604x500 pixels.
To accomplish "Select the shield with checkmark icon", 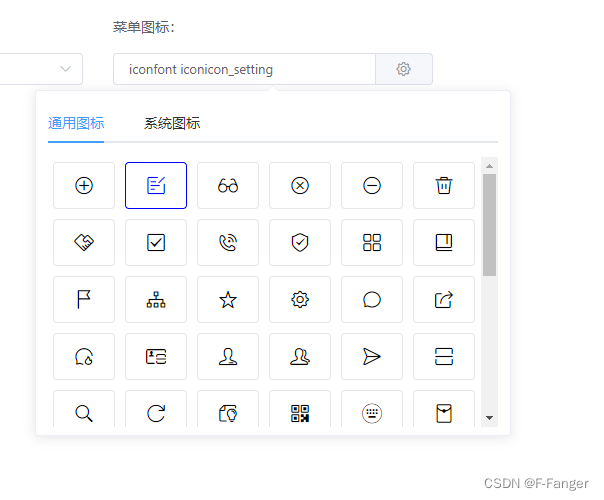I will pyautogui.click(x=300, y=243).
